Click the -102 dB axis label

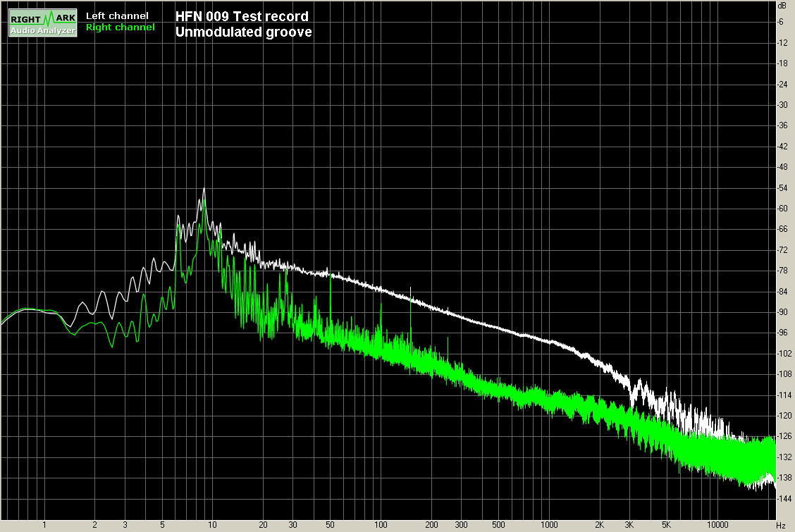784,353
